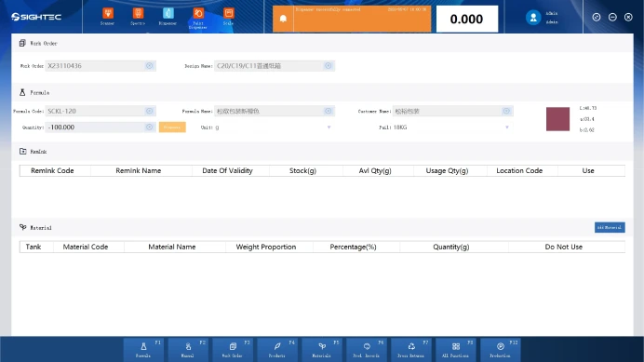Screen dimensions: 644x362
Task: Click the SIGHTEC logo
Action: click(x=36, y=17)
